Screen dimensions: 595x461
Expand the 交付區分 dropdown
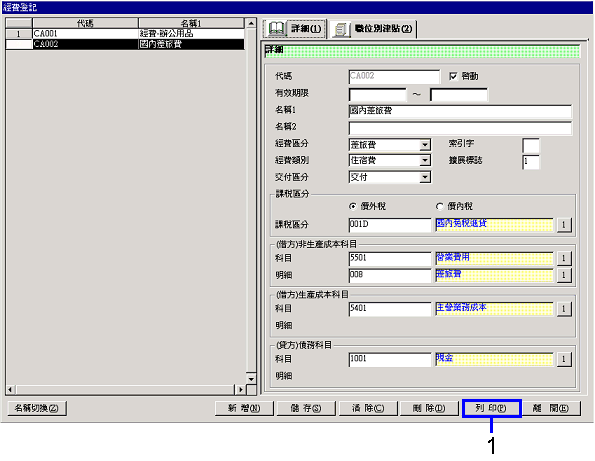click(425, 177)
